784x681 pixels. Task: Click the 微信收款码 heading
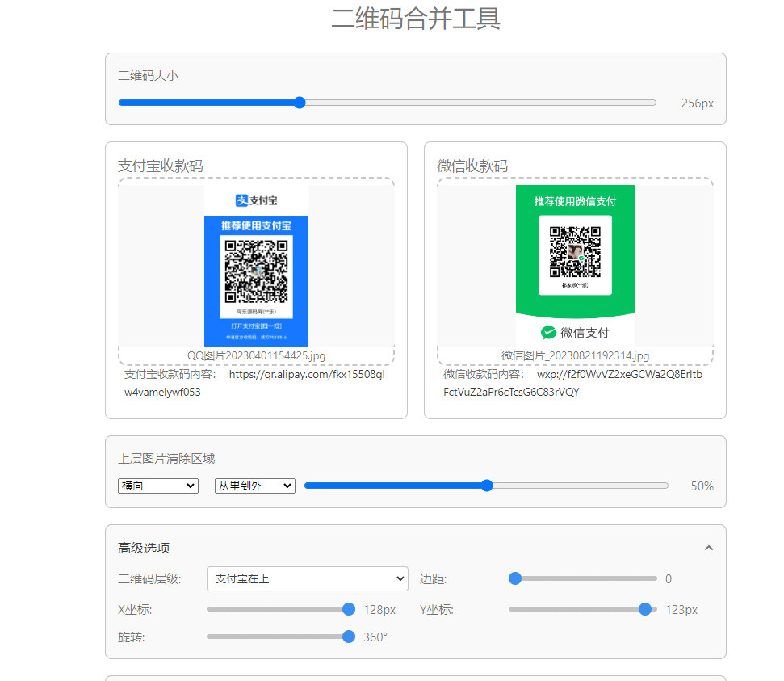[x=472, y=166]
